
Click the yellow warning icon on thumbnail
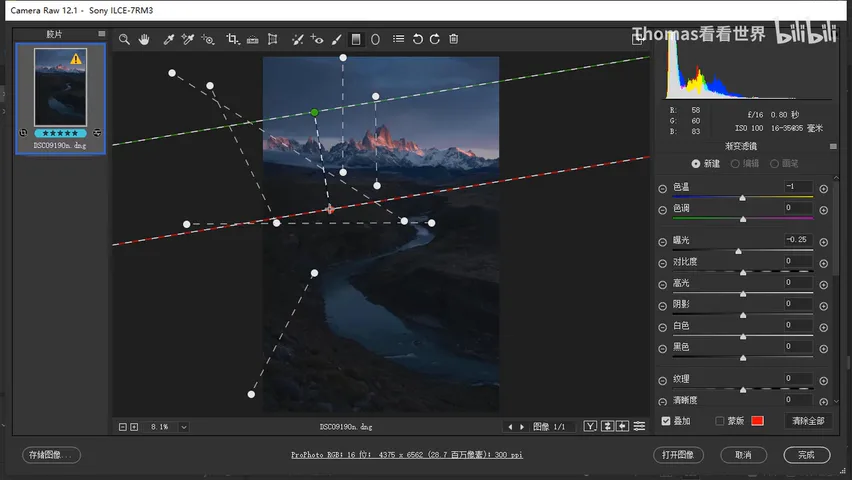coord(76,59)
